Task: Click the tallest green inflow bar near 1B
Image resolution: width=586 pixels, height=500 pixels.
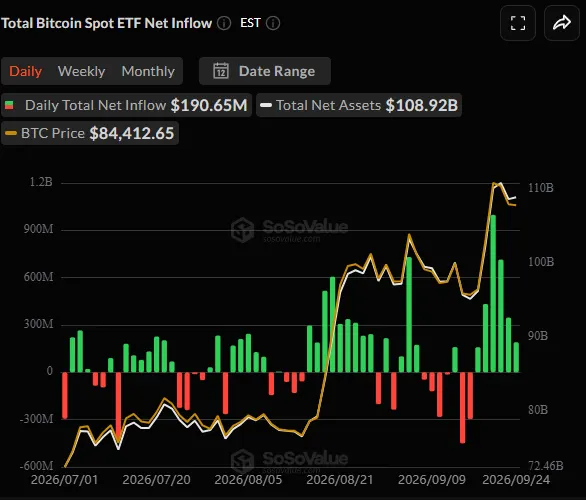Action: (x=493, y=293)
